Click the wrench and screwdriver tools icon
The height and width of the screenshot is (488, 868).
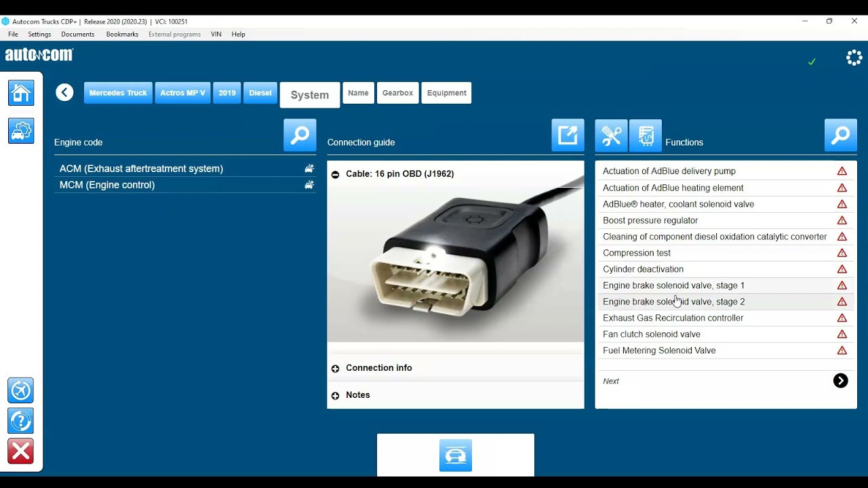click(x=611, y=136)
